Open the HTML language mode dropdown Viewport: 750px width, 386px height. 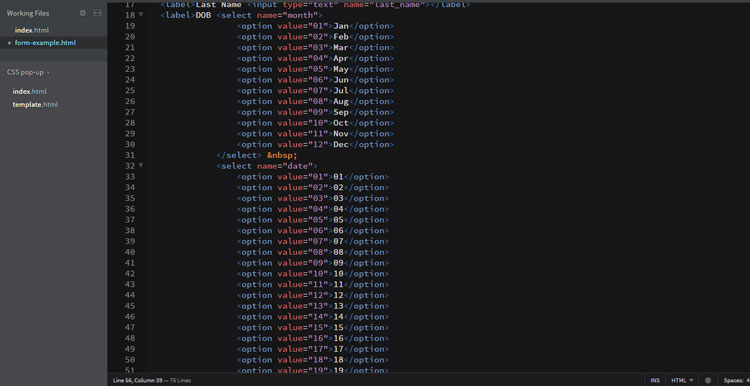click(682, 380)
